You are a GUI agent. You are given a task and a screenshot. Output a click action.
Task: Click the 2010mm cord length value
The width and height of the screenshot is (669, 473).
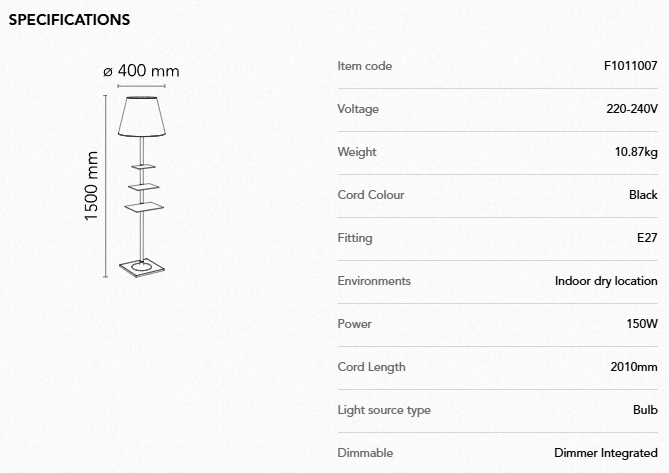(634, 367)
